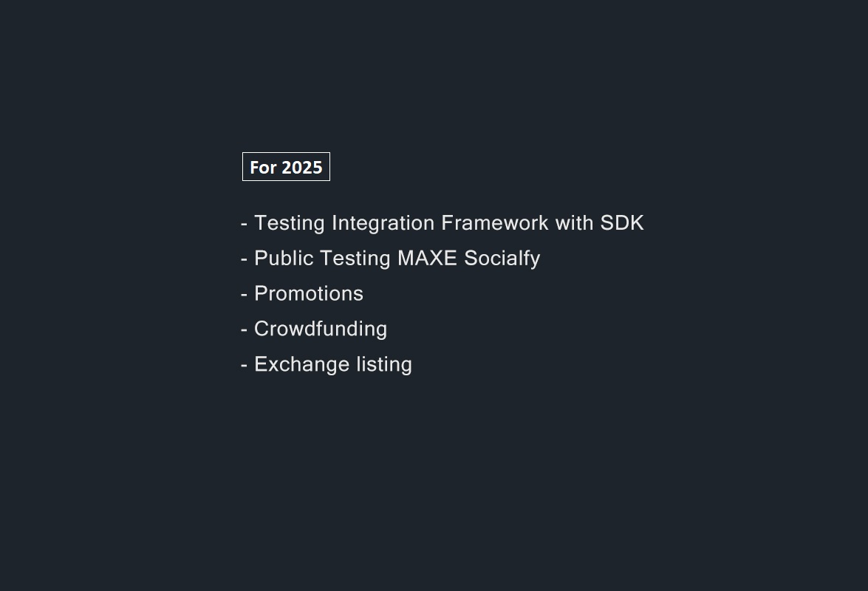Viewport: 868px width, 591px height.
Task: Click the word "Socialfy"
Action: 502,259
